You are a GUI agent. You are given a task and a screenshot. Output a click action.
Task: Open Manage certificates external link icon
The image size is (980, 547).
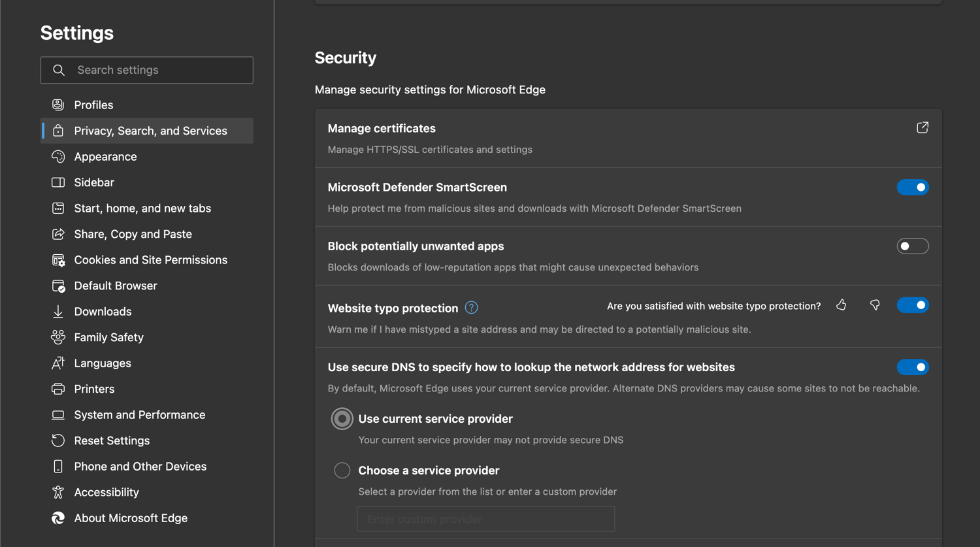pos(923,127)
